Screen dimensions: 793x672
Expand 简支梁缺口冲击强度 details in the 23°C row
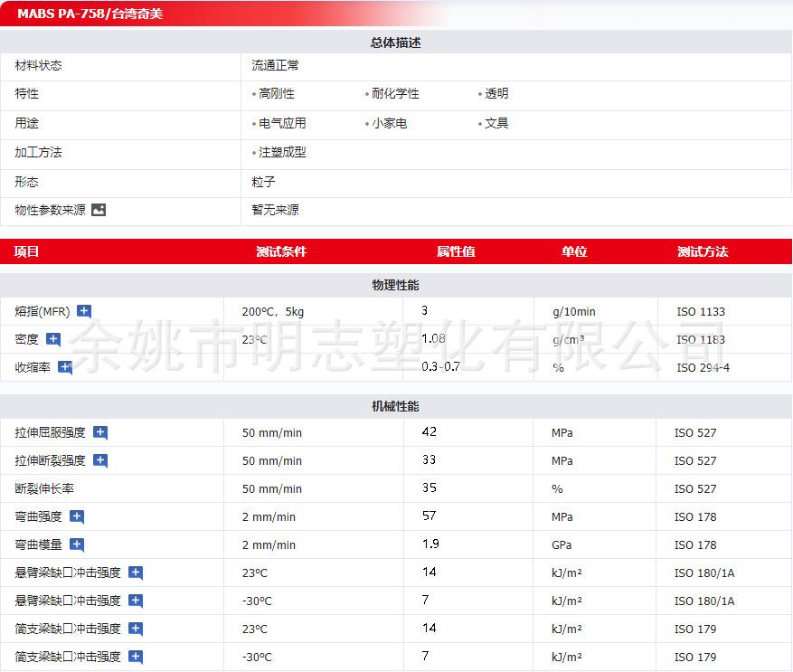(x=136, y=629)
